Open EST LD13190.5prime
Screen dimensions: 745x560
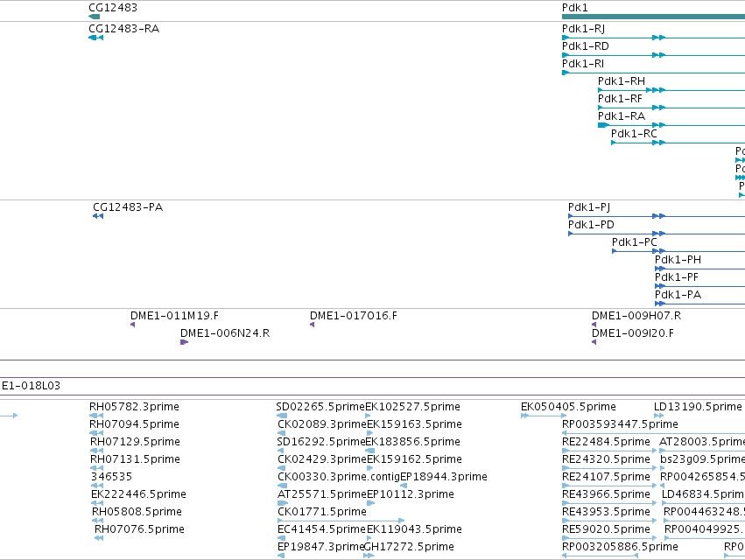coord(698,407)
